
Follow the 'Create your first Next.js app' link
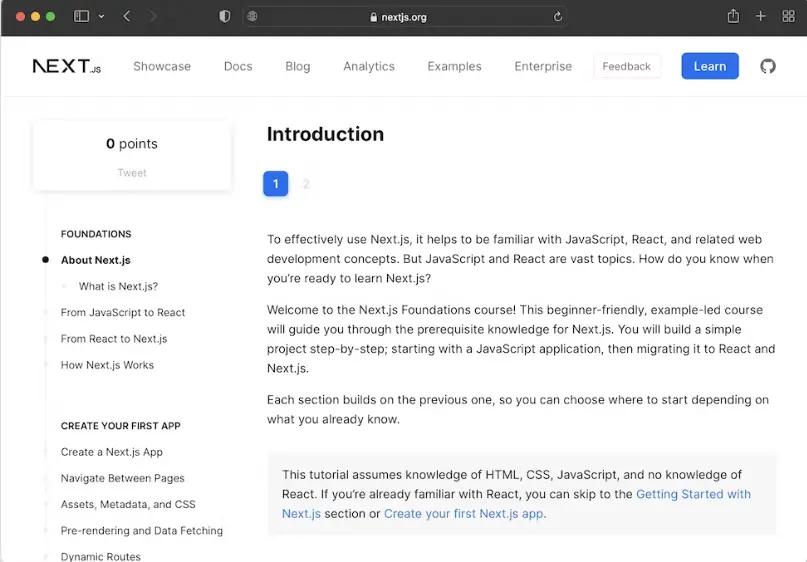463,514
